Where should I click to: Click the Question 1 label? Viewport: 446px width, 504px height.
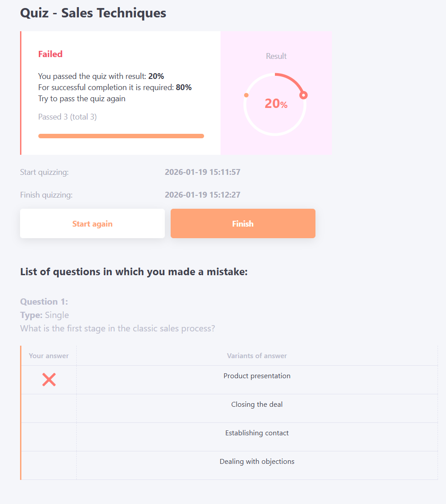click(x=44, y=302)
